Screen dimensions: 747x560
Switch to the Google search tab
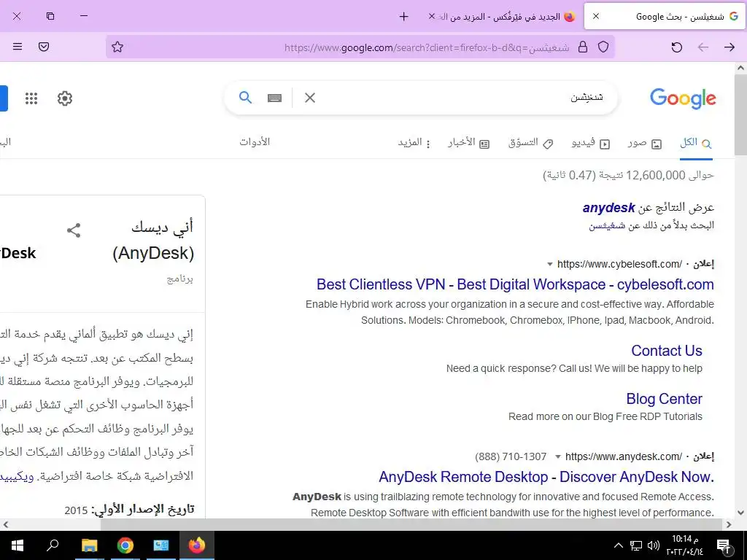click(665, 17)
